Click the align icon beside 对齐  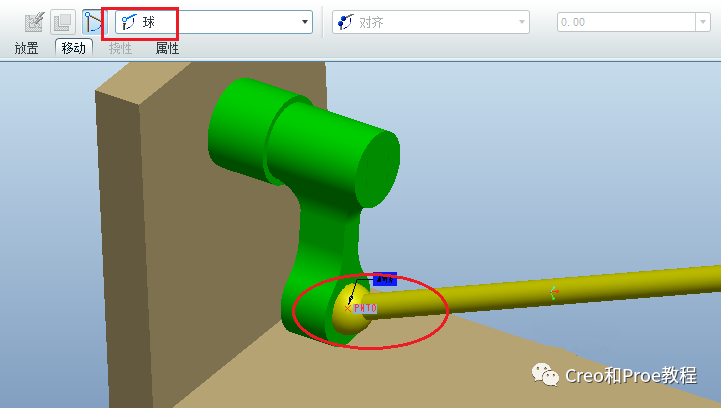[x=345, y=22]
